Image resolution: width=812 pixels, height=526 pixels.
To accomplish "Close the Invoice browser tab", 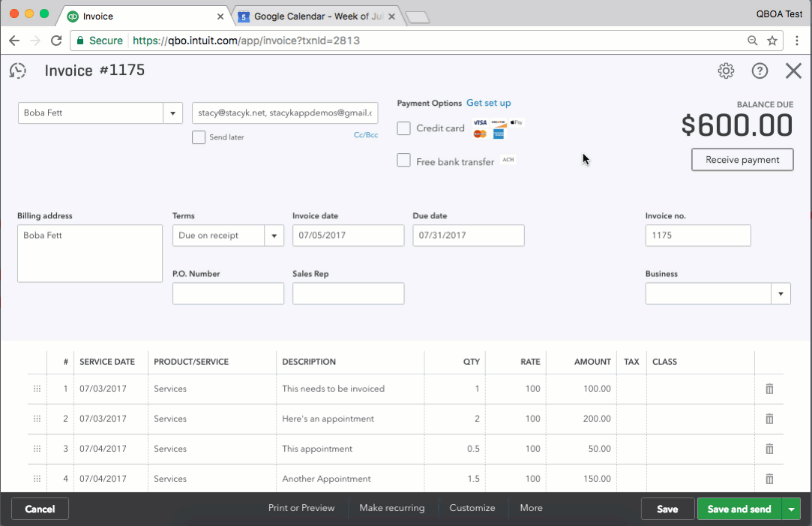I will point(220,17).
